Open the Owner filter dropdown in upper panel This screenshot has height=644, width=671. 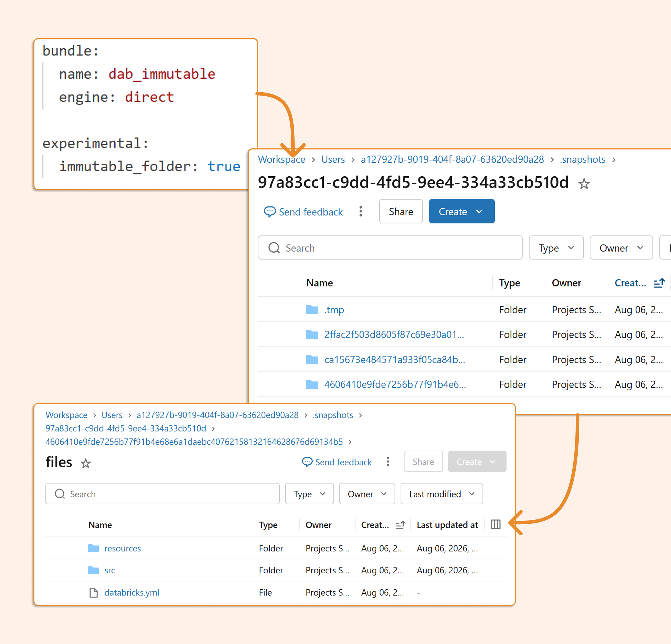point(621,248)
